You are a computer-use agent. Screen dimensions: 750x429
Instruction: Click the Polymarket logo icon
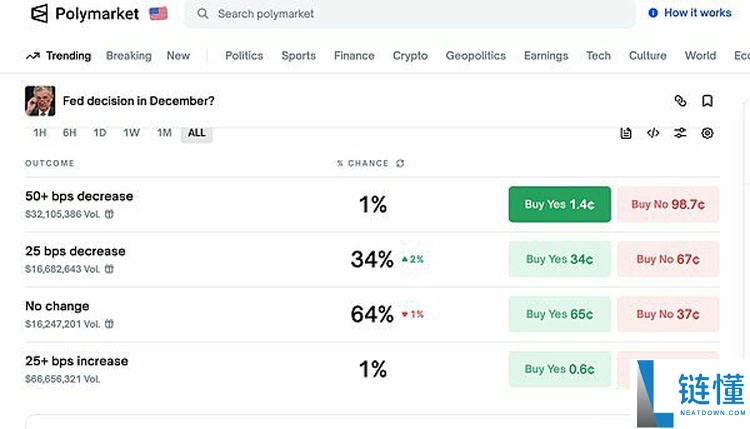point(40,13)
